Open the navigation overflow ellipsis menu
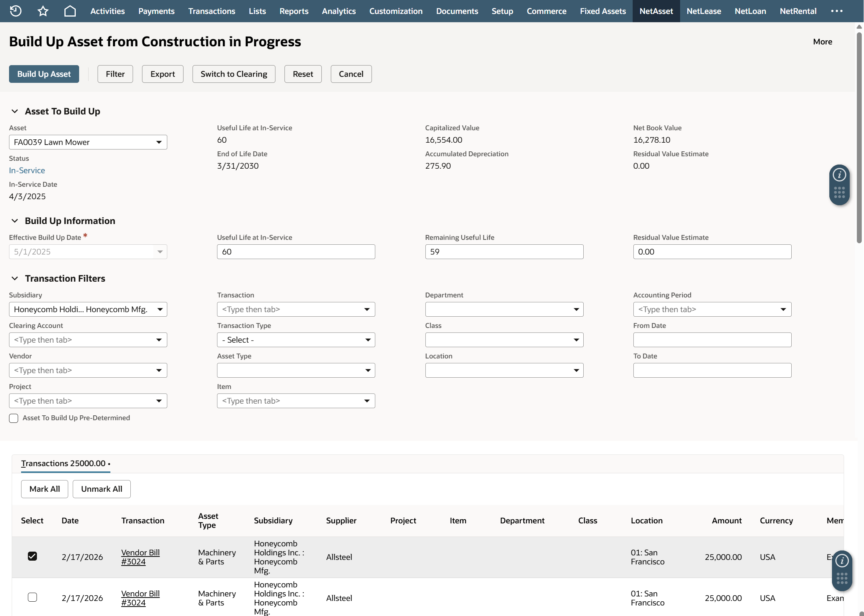864x616 pixels. pyautogui.click(x=836, y=11)
